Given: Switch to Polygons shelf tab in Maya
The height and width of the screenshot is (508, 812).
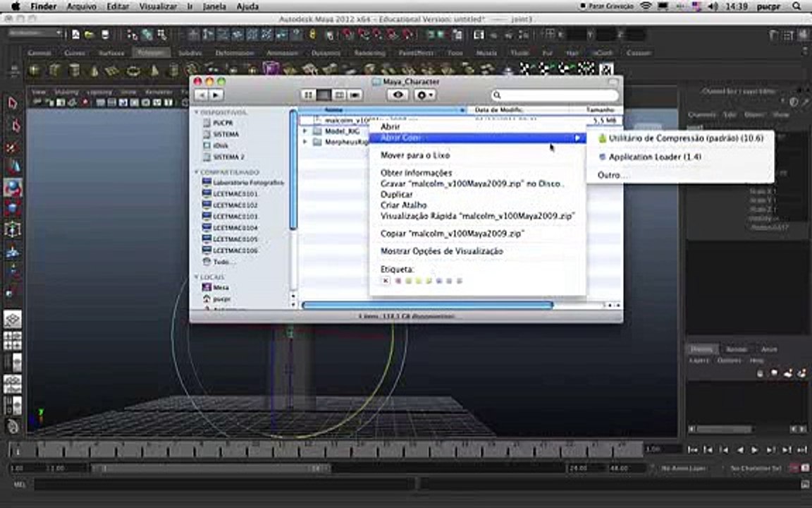Looking at the screenshot, I should tap(152, 53).
